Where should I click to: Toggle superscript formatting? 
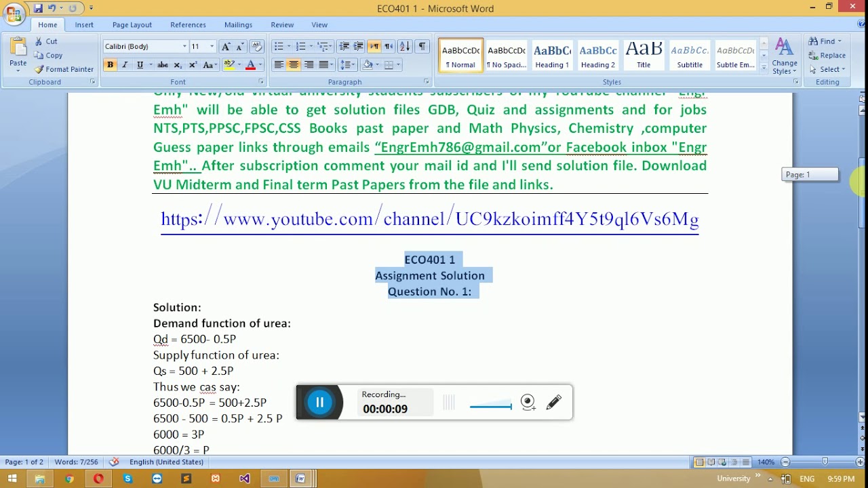[x=193, y=65]
